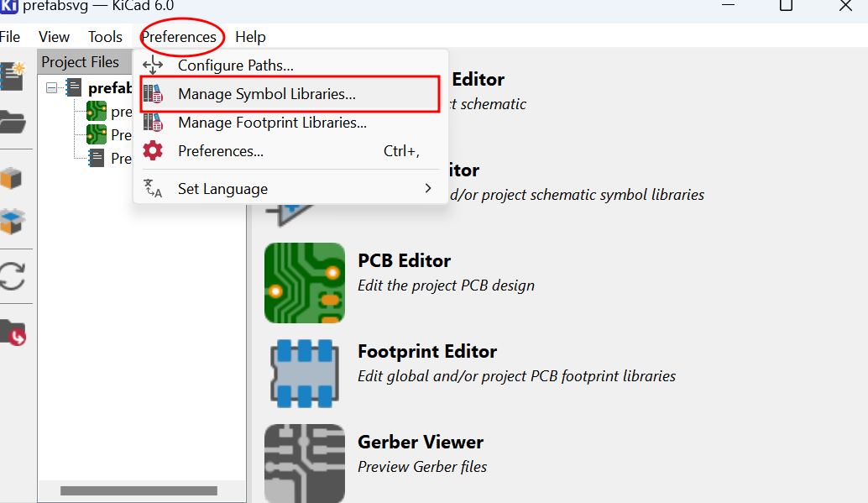Click Configure Paths in Preferences menu
The width and height of the screenshot is (868, 503).
[235, 65]
